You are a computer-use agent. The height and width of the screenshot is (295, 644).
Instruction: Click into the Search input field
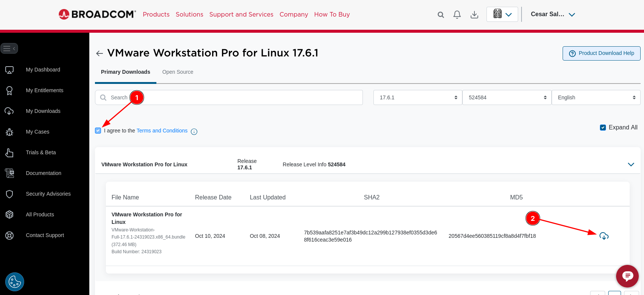pos(229,97)
